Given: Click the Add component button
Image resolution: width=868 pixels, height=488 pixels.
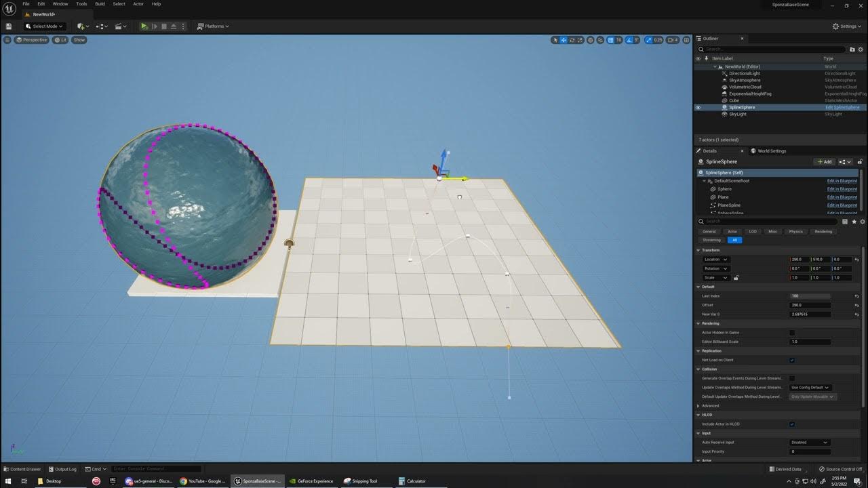Looking at the screenshot, I should pyautogui.click(x=823, y=162).
